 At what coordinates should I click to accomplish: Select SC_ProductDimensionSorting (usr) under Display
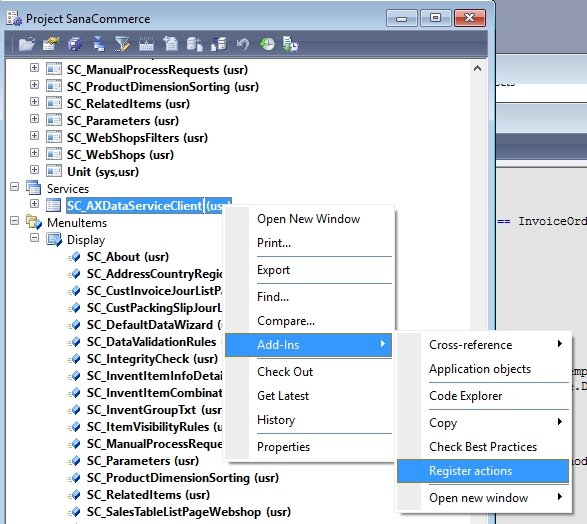click(183, 478)
